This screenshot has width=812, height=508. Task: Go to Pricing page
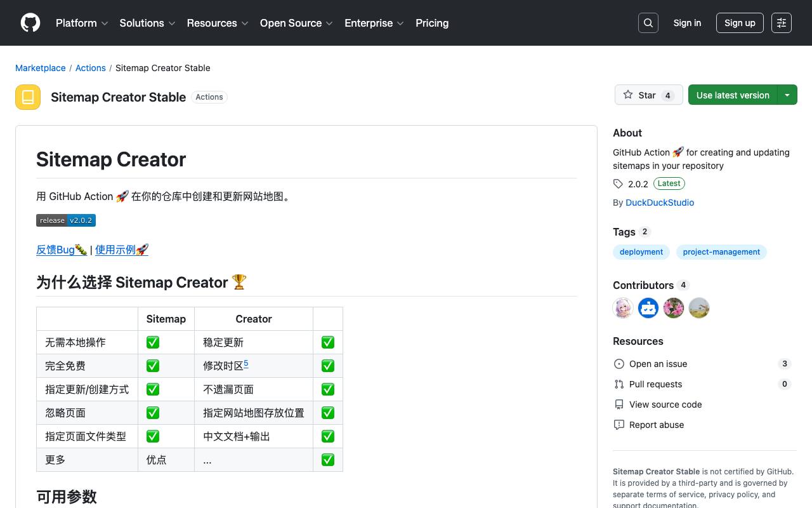(432, 23)
